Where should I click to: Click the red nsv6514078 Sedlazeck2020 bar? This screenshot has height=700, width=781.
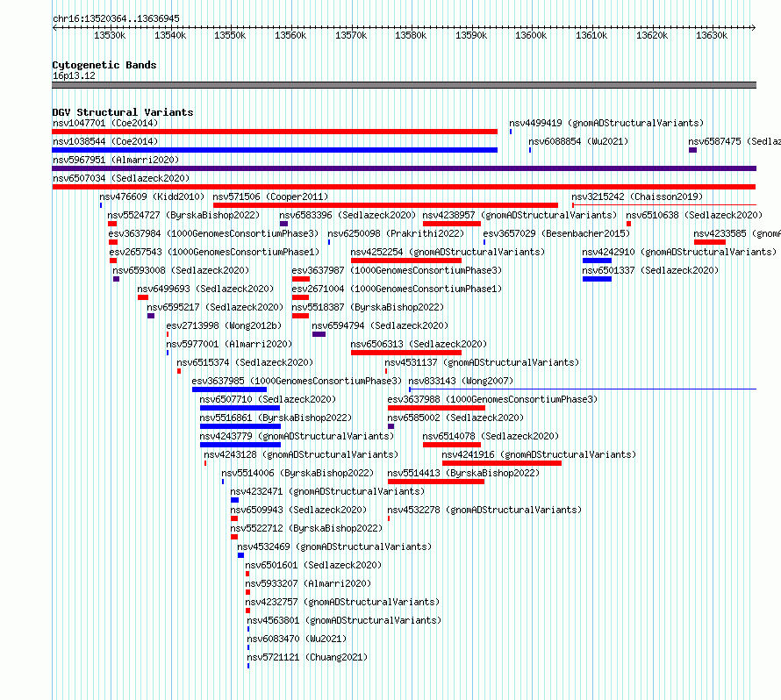point(452,445)
